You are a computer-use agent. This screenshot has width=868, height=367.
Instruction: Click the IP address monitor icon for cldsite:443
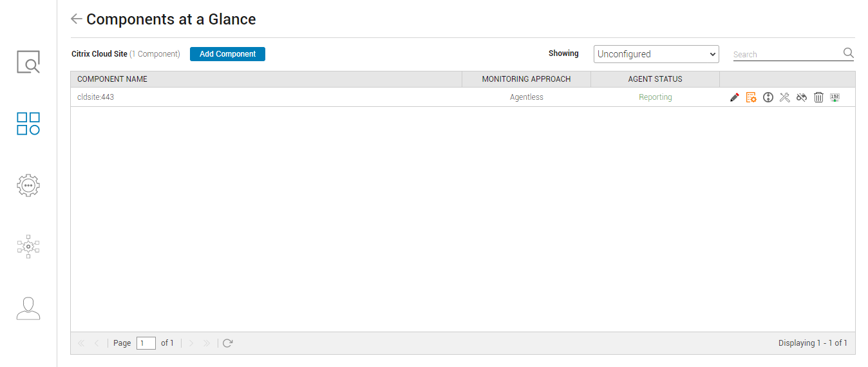pos(835,97)
